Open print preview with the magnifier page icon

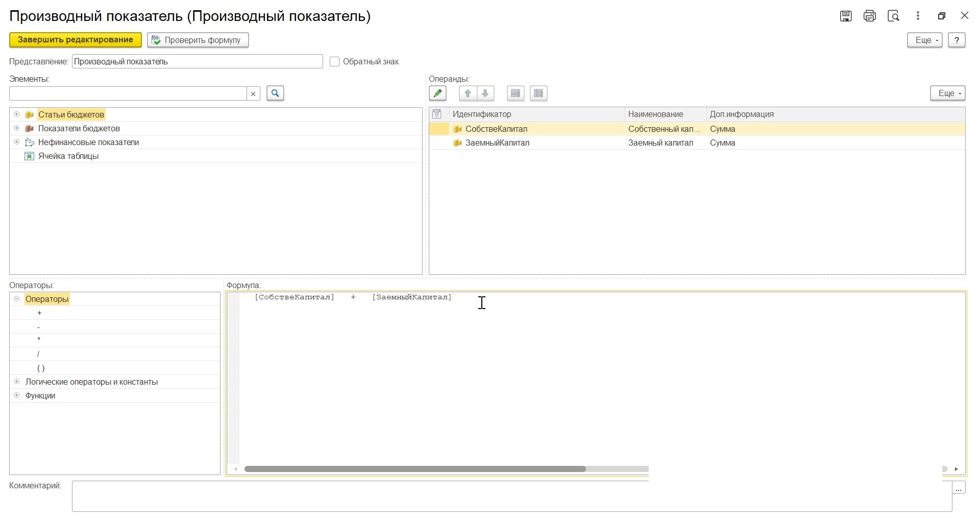(894, 16)
